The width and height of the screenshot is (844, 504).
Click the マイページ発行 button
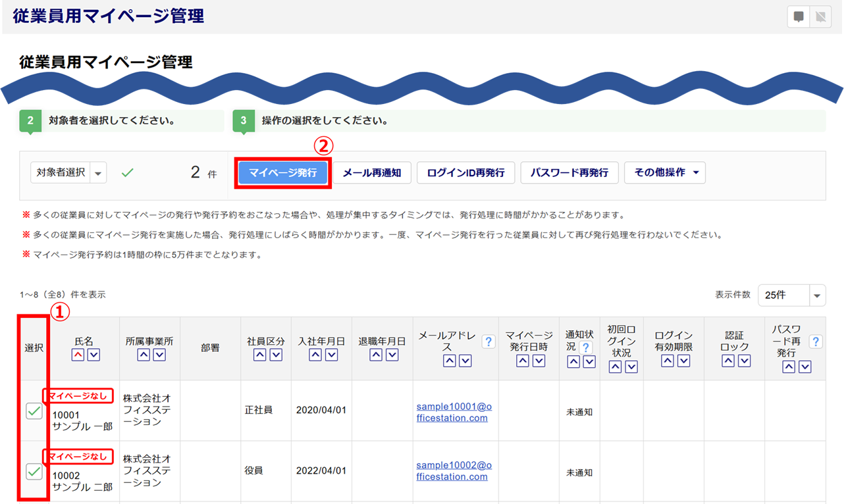pyautogui.click(x=282, y=172)
